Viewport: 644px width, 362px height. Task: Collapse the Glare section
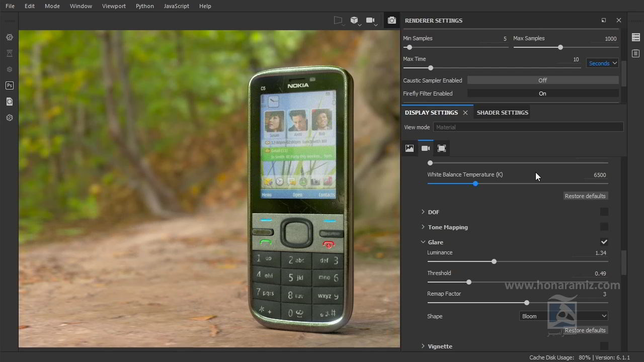pyautogui.click(x=423, y=242)
